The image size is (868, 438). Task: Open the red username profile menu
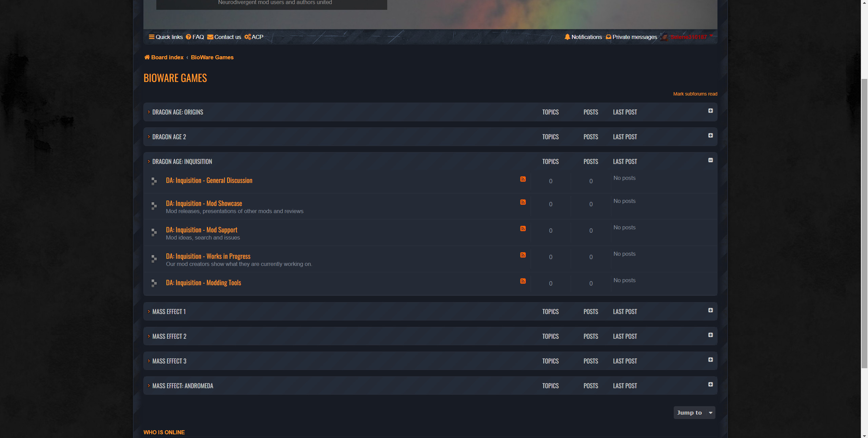pos(689,37)
